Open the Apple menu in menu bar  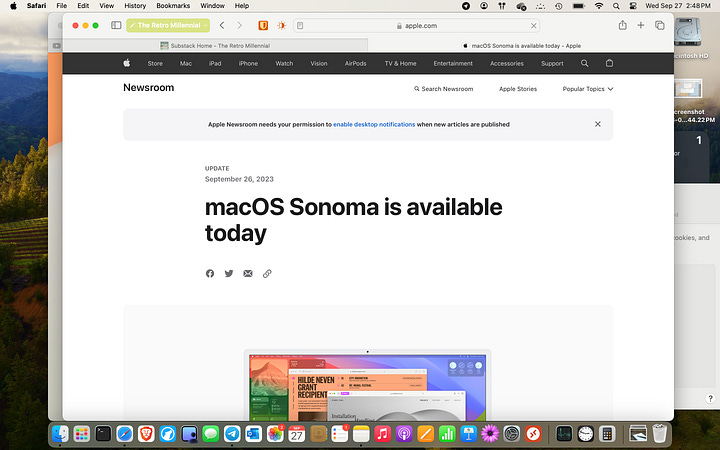click(13, 6)
